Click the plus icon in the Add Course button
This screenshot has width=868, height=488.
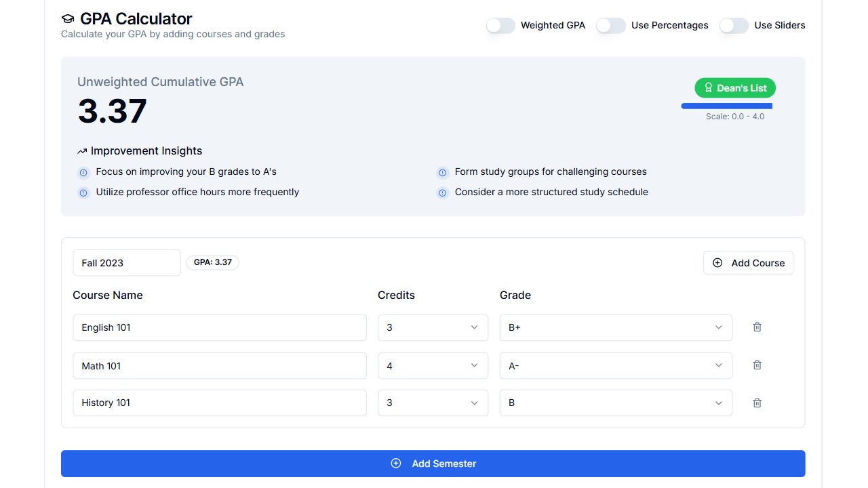[717, 262]
